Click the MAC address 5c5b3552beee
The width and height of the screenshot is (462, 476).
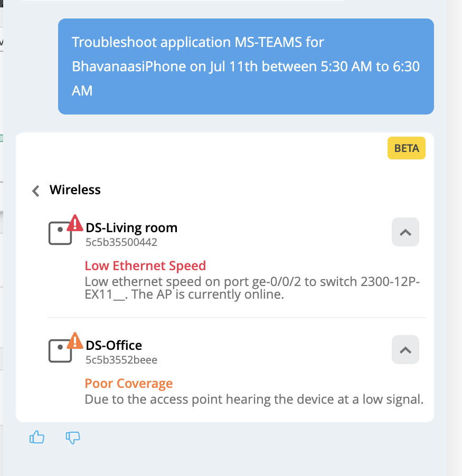point(121,360)
